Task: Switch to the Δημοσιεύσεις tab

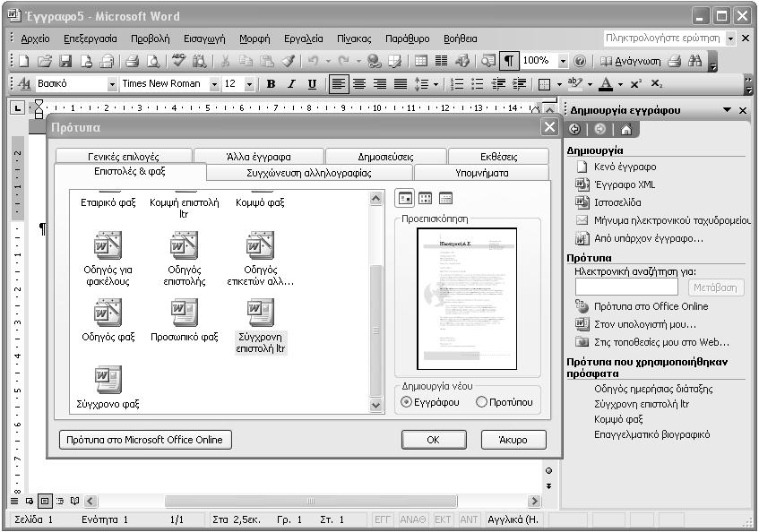Action: point(386,157)
